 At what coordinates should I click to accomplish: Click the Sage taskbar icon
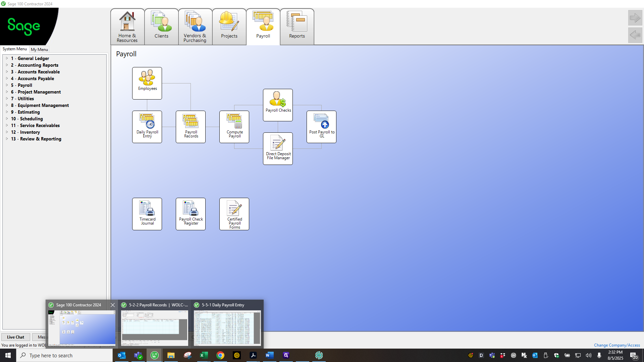(155, 355)
